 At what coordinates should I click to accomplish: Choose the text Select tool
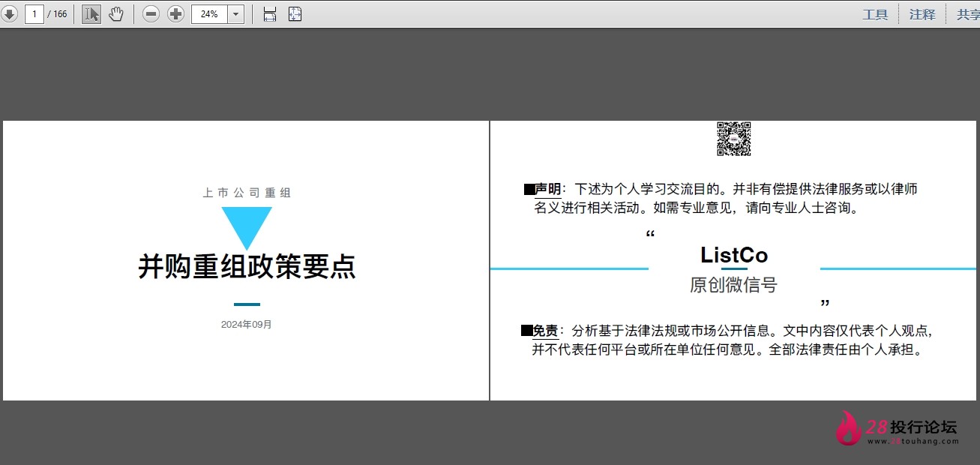coord(91,14)
